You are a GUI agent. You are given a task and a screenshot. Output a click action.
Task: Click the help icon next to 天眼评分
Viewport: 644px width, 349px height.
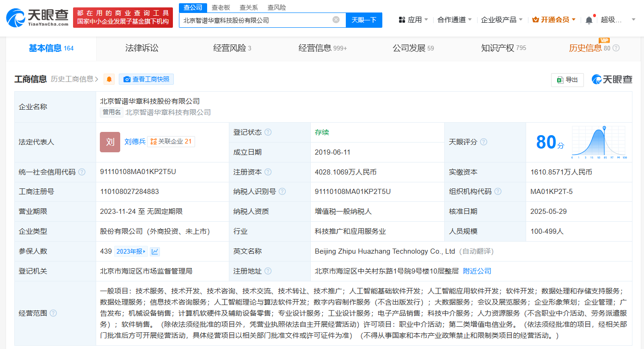coord(484,142)
